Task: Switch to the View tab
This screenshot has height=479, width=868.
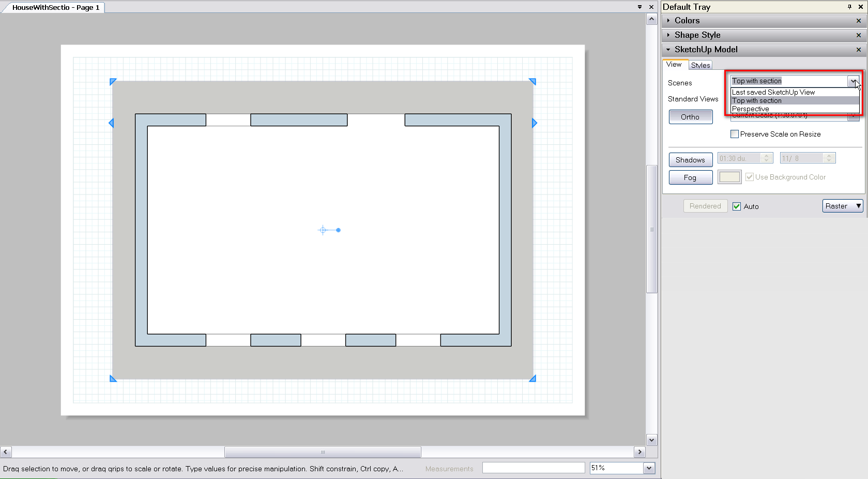Action: 674,65
